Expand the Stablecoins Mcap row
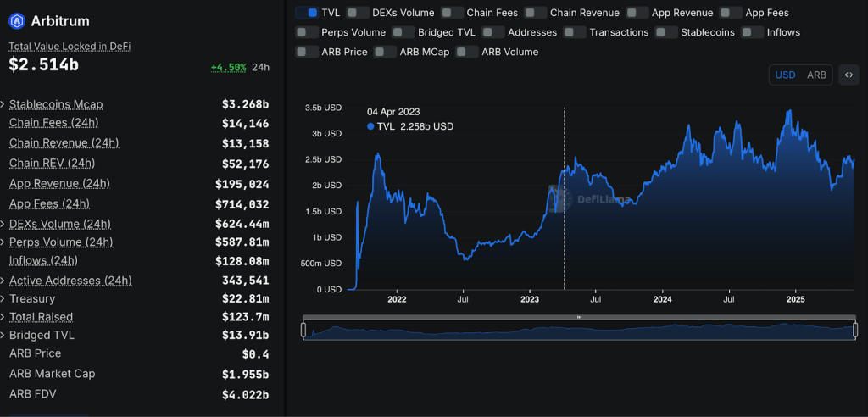868x417 pixels. [x=3, y=105]
